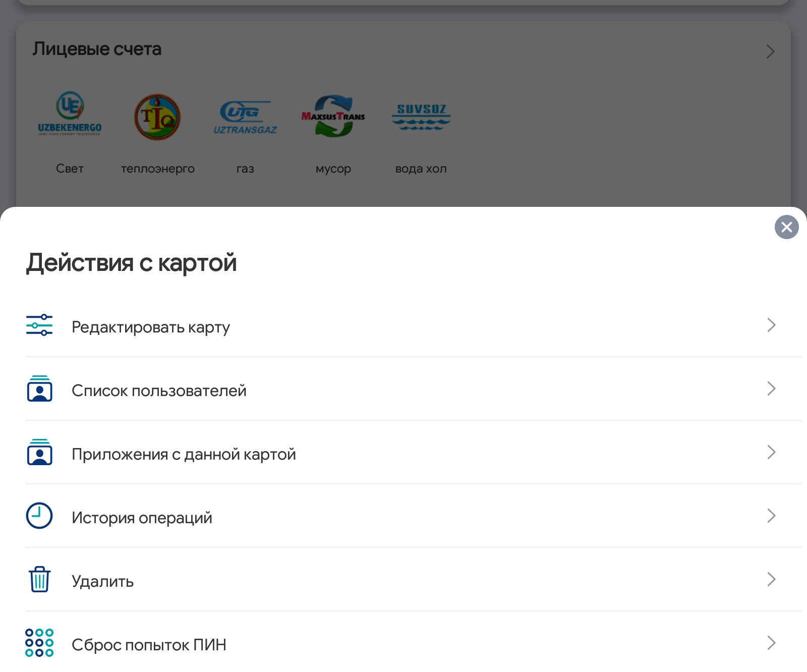The image size is (807, 672).
Task: Click the trash bin delete icon
Action: 39,579
